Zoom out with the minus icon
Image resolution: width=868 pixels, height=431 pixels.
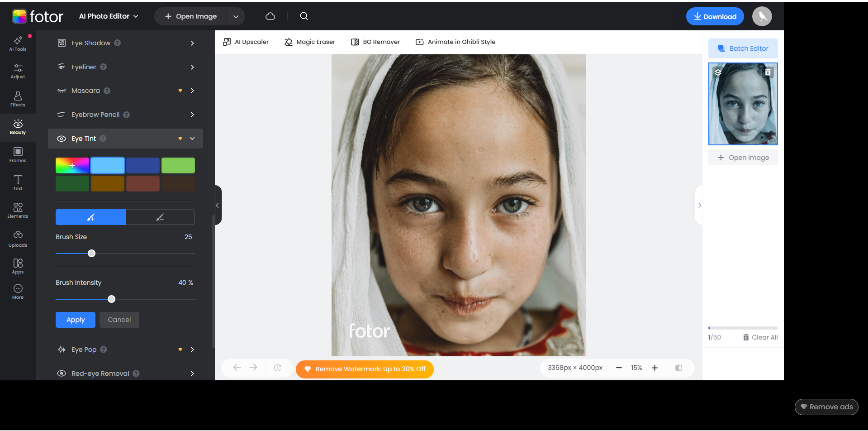click(x=619, y=368)
